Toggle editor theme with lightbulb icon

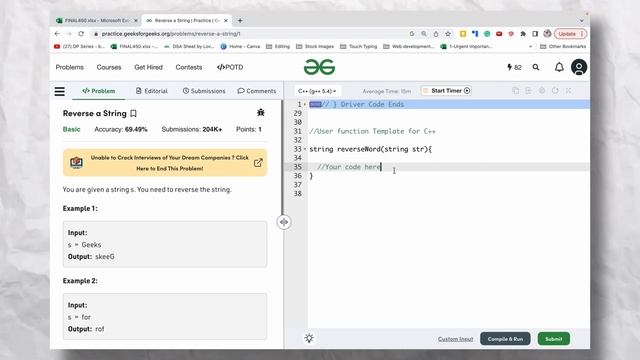tap(309, 338)
